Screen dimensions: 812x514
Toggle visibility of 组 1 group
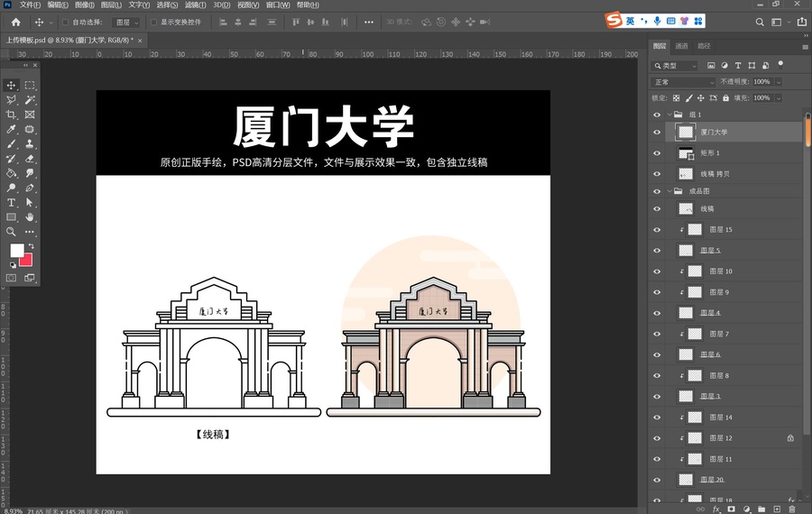click(x=657, y=115)
